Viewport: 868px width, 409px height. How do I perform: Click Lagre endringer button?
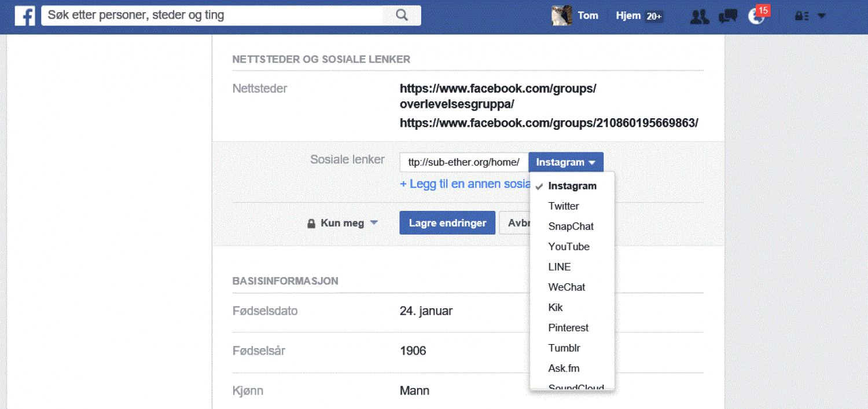[447, 223]
